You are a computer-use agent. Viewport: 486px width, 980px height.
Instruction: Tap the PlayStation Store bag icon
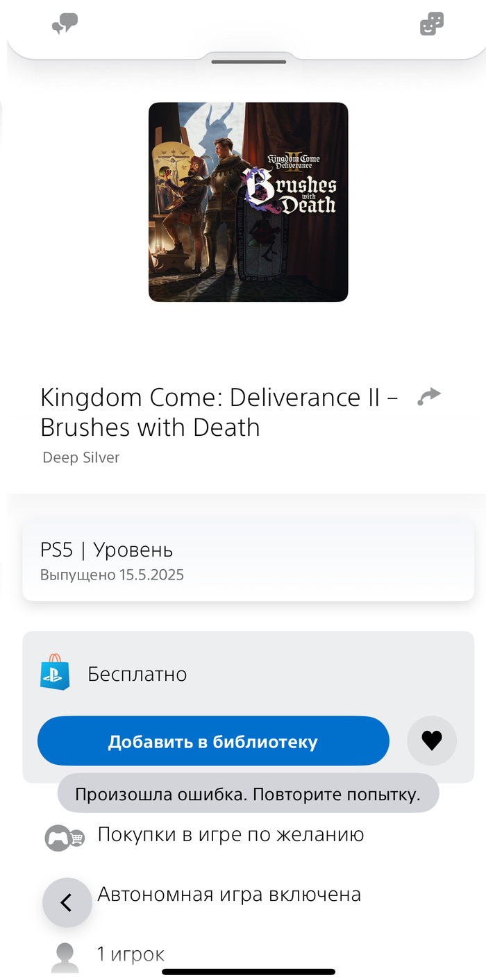(x=55, y=672)
